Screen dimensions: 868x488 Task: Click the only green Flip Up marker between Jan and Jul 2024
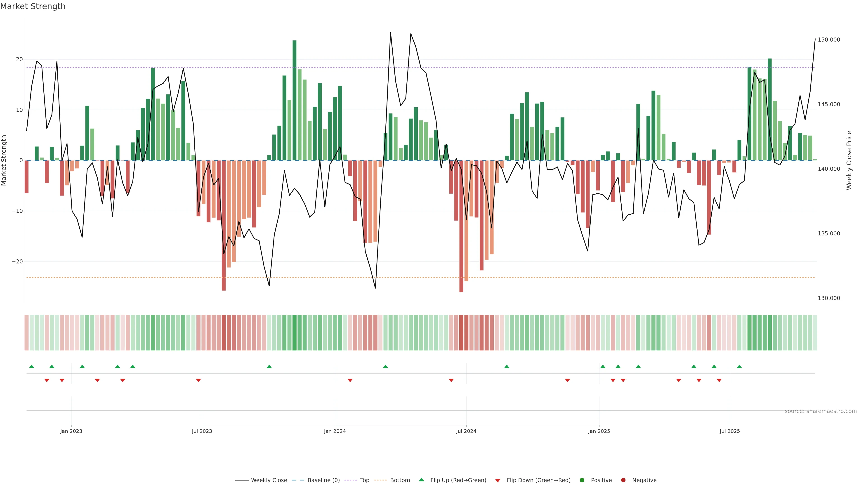(385, 366)
